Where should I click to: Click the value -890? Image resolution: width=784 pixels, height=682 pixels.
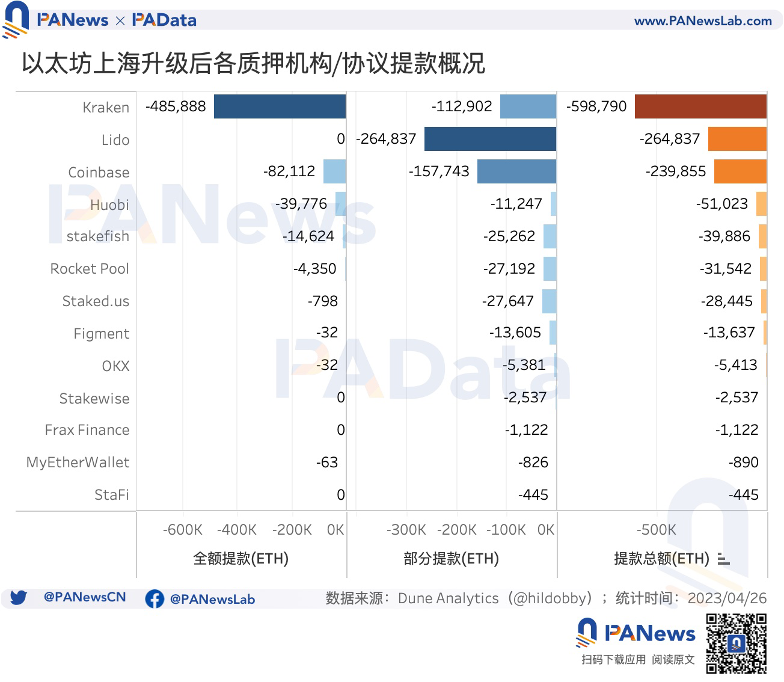pos(743,462)
